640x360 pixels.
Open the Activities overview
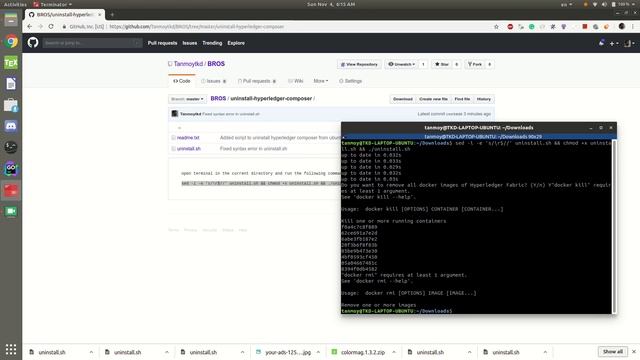15,4
